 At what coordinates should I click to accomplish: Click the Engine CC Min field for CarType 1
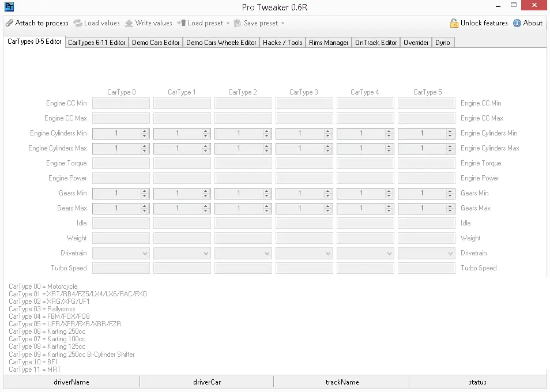(182, 103)
